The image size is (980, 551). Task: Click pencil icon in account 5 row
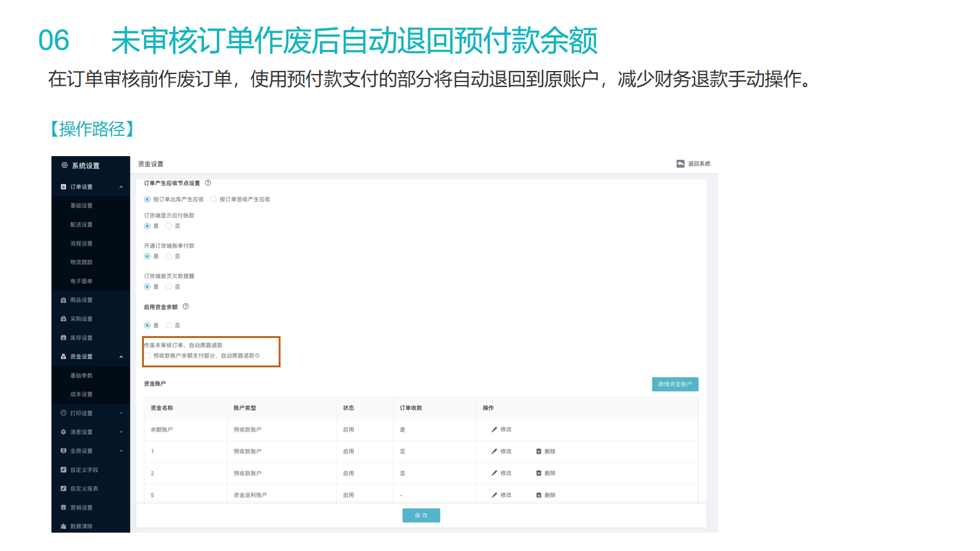(x=494, y=495)
